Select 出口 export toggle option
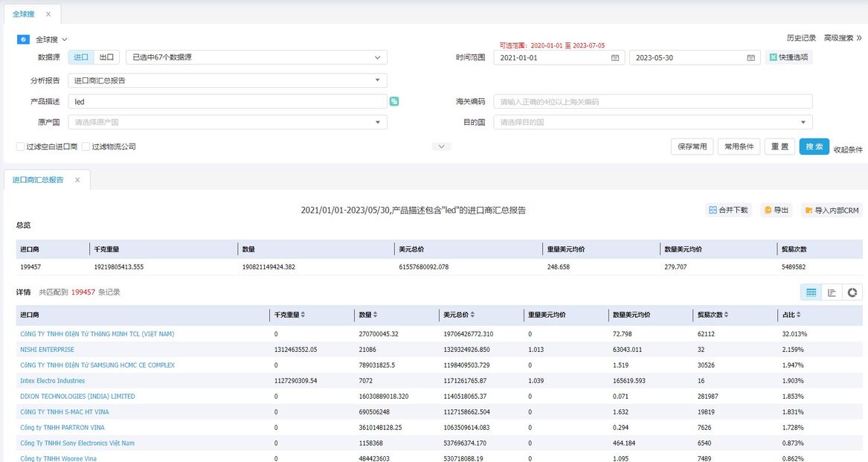Screen dimensions: 868x462 pyautogui.click(x=107, y=57)
